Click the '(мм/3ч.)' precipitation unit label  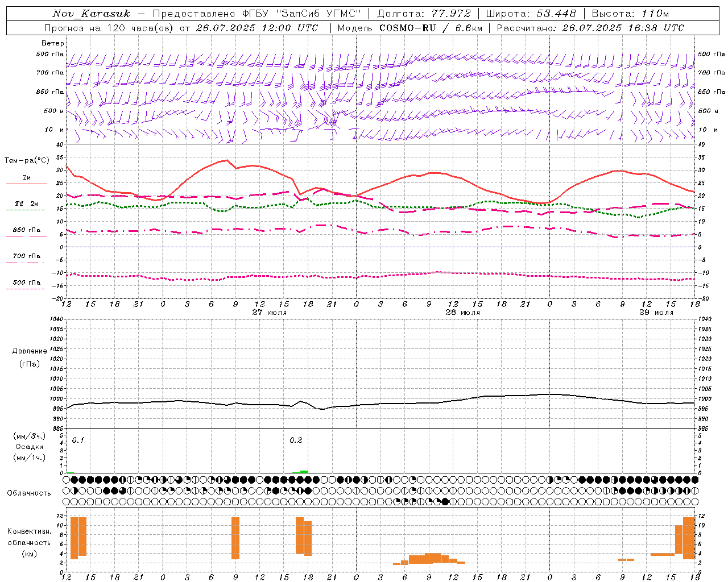(30, 436)
